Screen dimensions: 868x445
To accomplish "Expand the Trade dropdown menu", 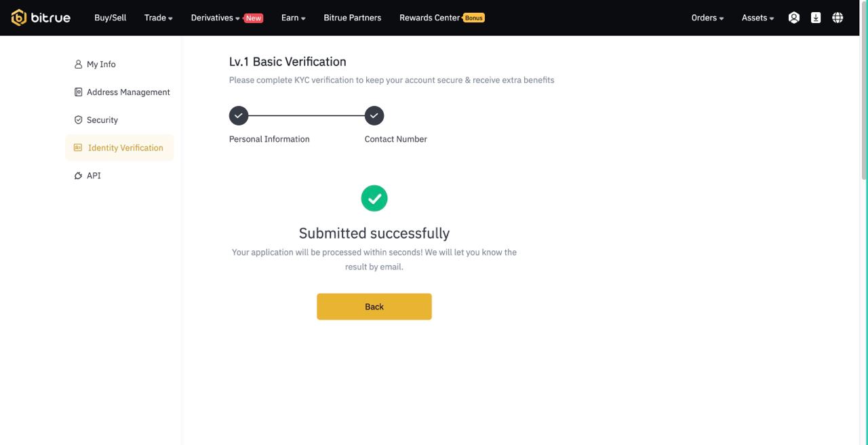I will pyautogui.click(x=159, y=18).
